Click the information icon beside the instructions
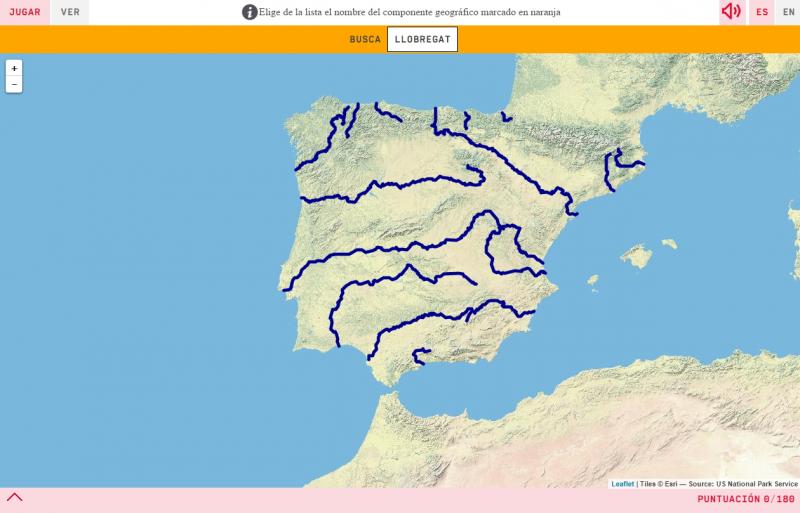The image size is (800, 513). (249, 12)
